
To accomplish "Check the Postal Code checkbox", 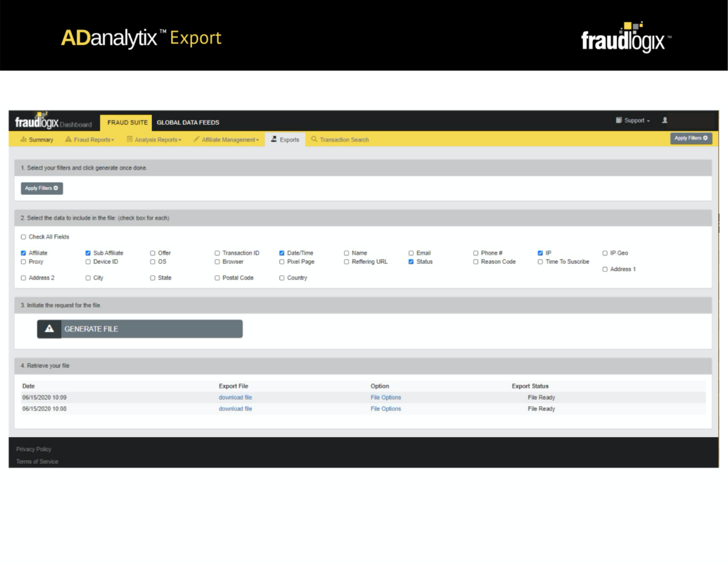I will (x=217, y=278).
